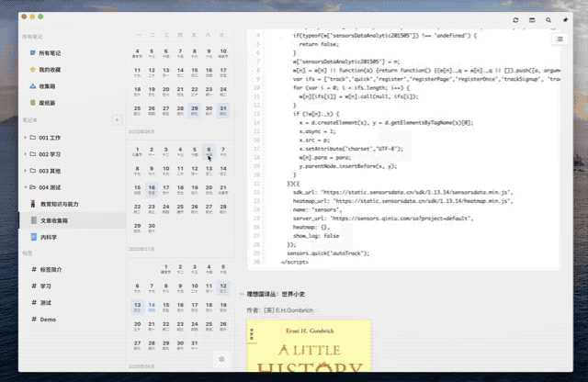Viewport: 588px width, 382px height.
Task: Toggle the pin window icon
Action: coord(565,20)
